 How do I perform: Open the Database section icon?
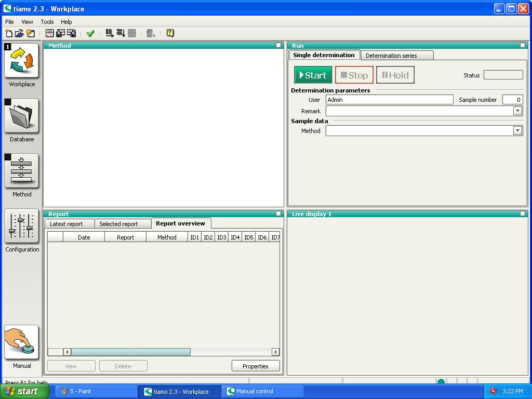(x=21, y=116)
